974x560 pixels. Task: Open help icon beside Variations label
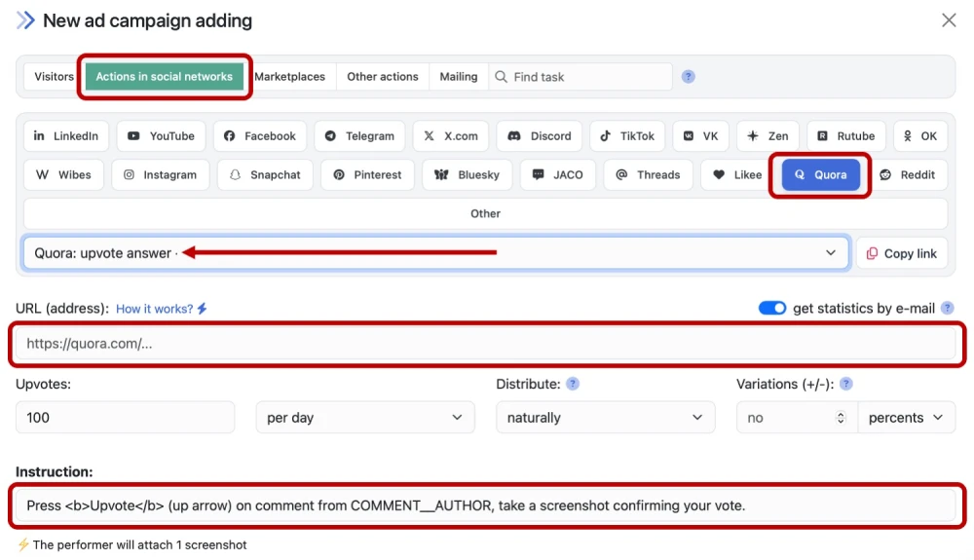coord(845,384)
